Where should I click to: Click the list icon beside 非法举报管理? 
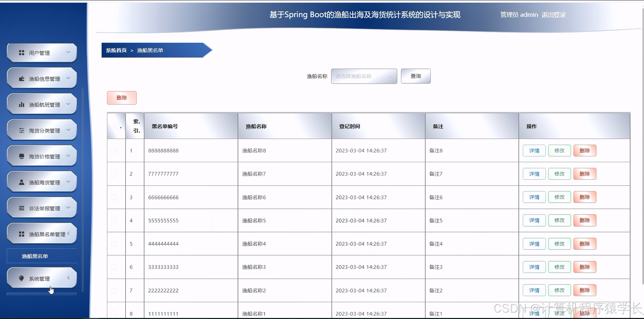(x=22, y=208)
